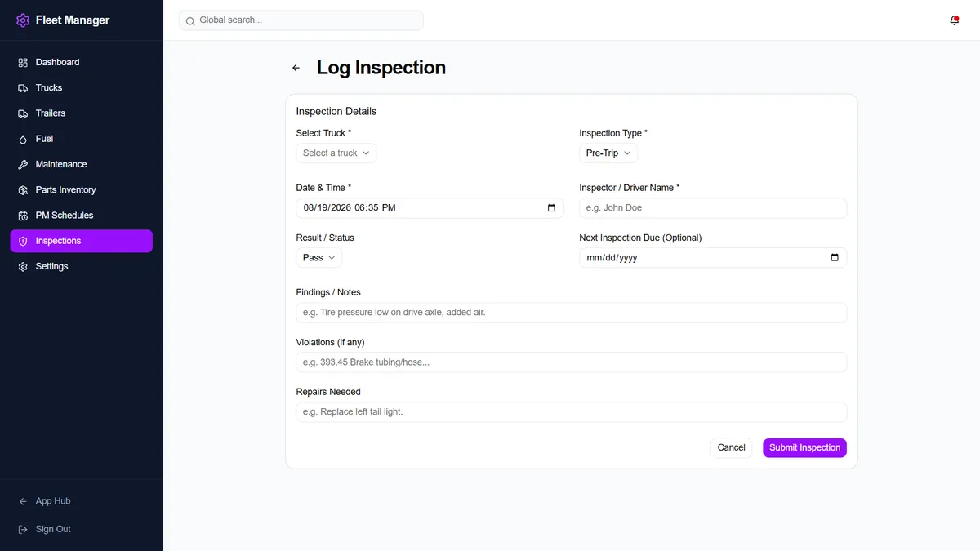Screen dimensions: 980x551
Task: Go to the Trailers section
Action: pos(82,113)
